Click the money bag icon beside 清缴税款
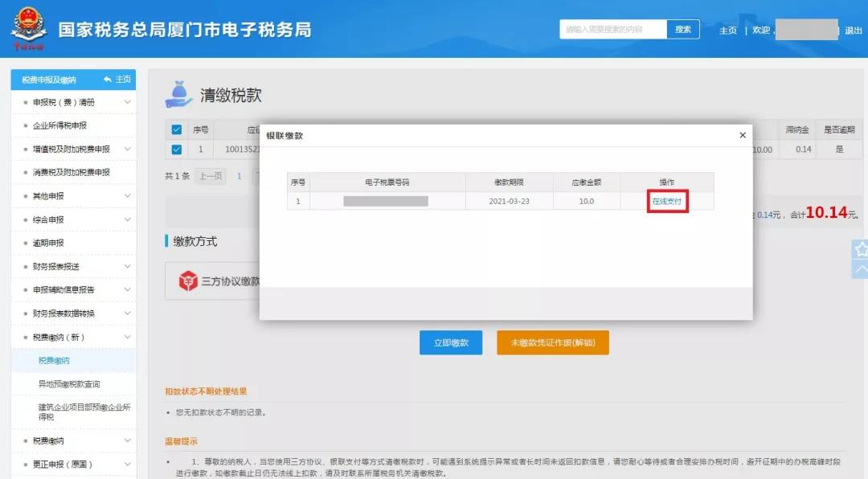Image resolution: width=868 pixels, height=479 pixels. click(x=178, y=95)
